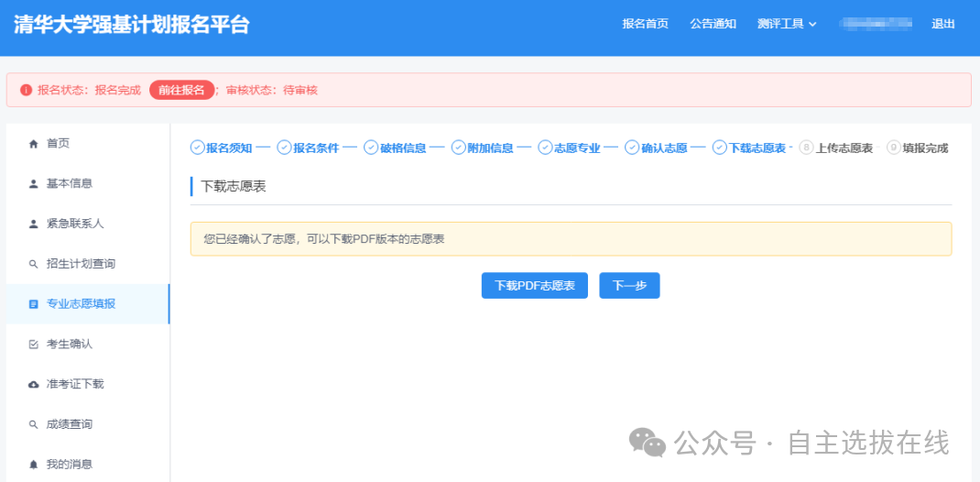The width and height of the screenshot is (980, 482).
Task: Click the check circle of step 报名条件
Action: pos(284,148)
